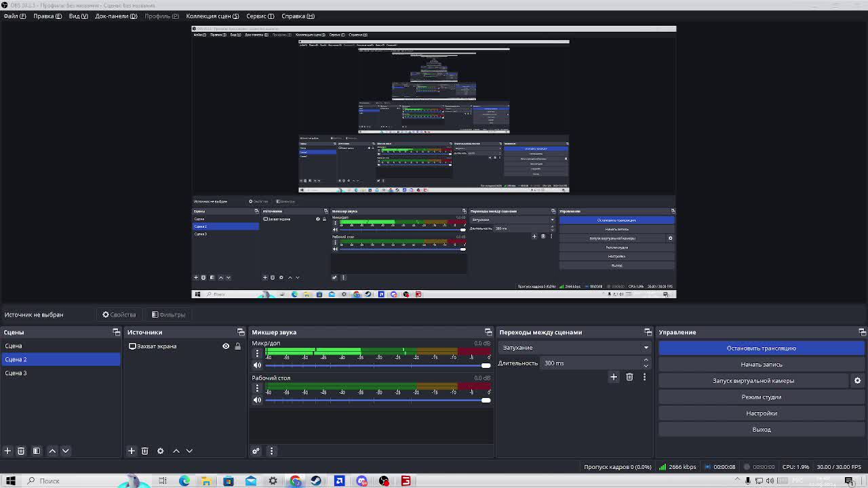
Task: Click the transition duration 300 ms field
Action: [x=591, y=363]
